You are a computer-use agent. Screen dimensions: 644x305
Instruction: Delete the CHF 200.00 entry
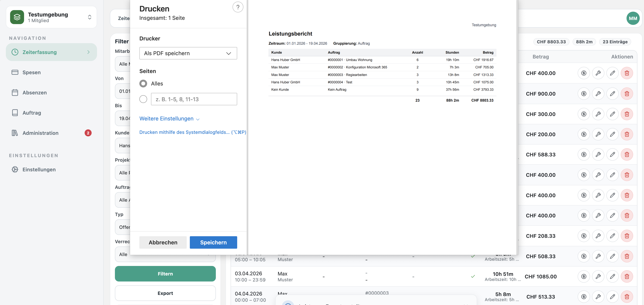click(627, 134)
